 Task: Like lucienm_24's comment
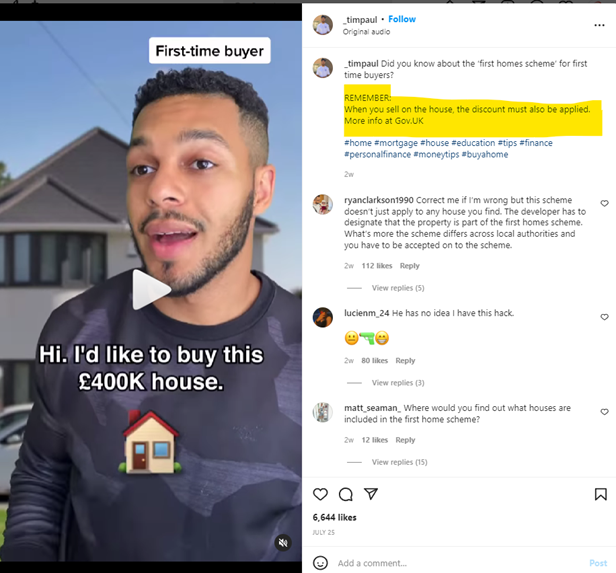click(604, 317)
